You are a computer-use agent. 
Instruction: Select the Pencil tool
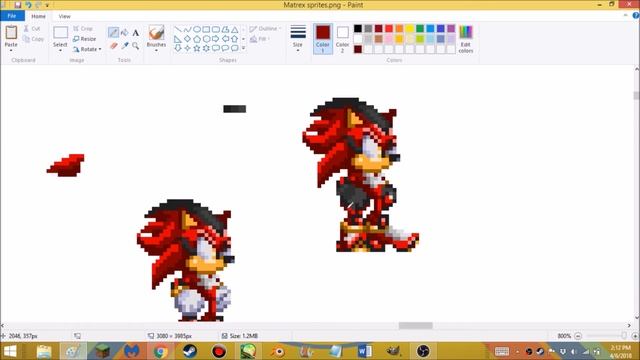[x=113, y=32]
